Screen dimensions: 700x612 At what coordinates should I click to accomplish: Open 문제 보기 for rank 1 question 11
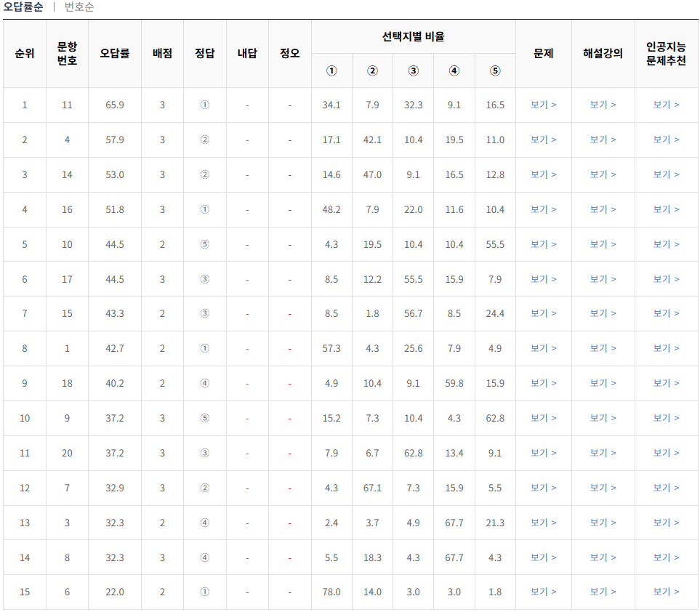(544, 105)
